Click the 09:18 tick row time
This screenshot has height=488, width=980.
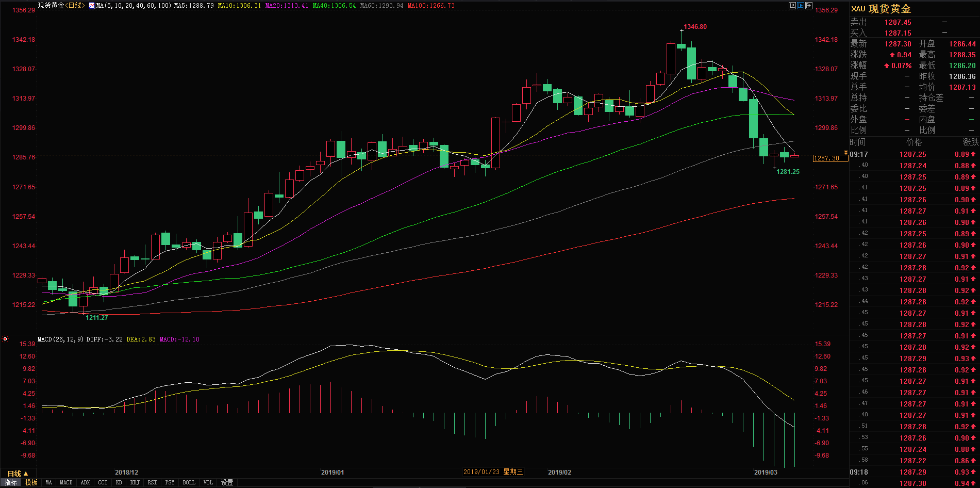[x=859, y=472]
